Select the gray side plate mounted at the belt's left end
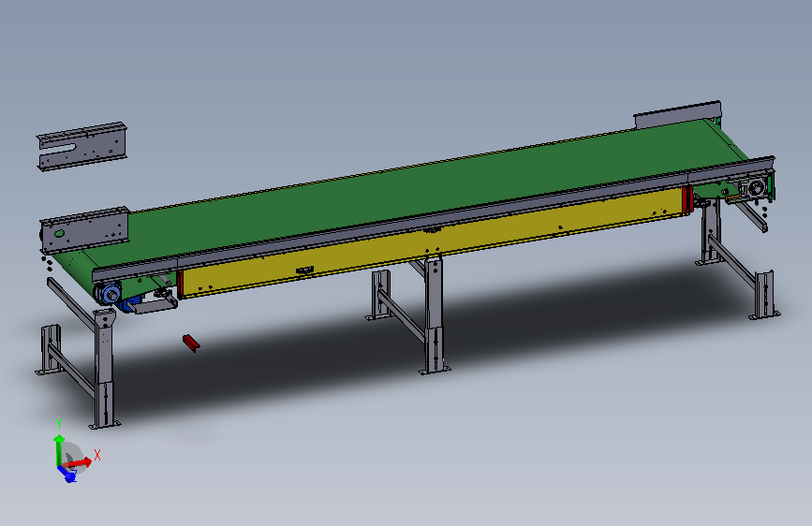Image resolution: width=812 pixels, height=526 pixels. coord(84,230)
